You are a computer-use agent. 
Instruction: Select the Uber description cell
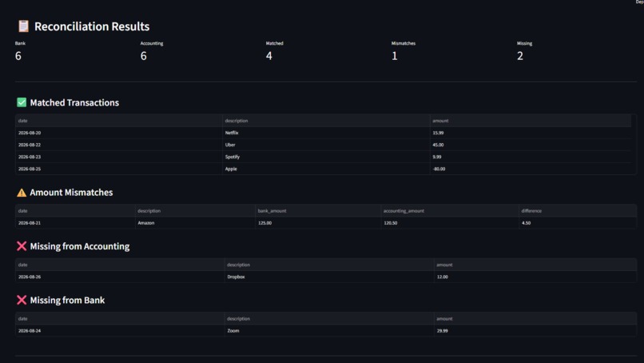point(326,145)
